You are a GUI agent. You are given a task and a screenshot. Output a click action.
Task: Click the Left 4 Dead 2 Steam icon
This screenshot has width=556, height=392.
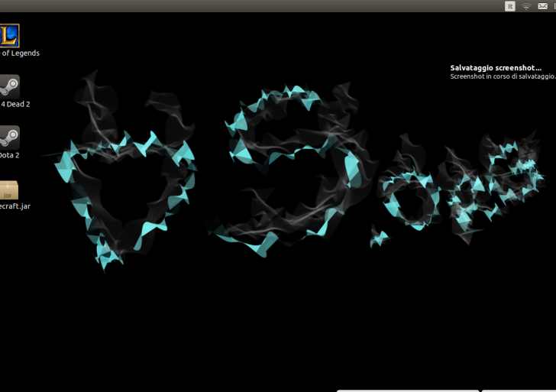(x=9, y=86)
